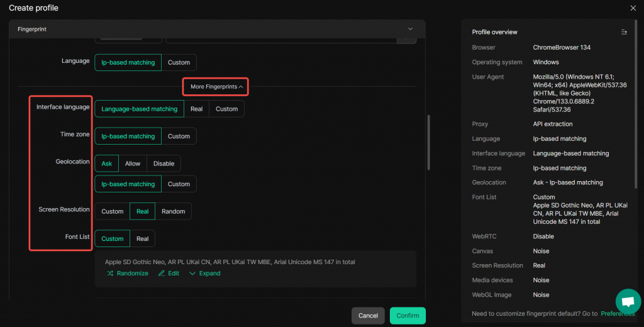Screen dimensions: 644x327
Task: Click the Profile overview collapse icon
Action: (623, 32)
